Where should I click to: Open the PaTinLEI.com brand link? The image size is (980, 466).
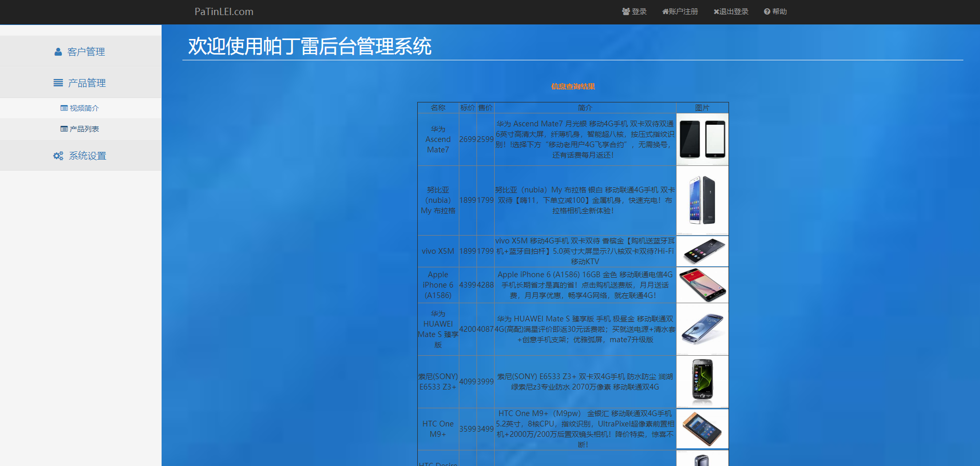tap(224, 11)
